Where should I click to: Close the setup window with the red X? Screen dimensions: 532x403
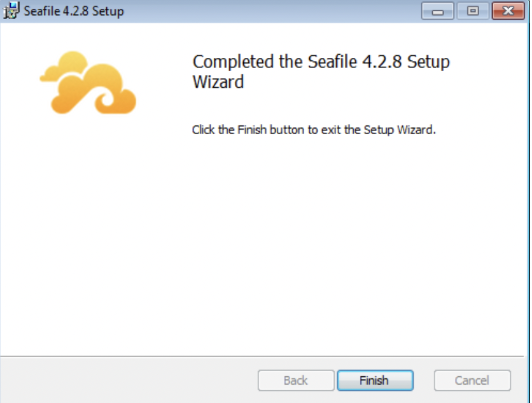coord(508,11)
